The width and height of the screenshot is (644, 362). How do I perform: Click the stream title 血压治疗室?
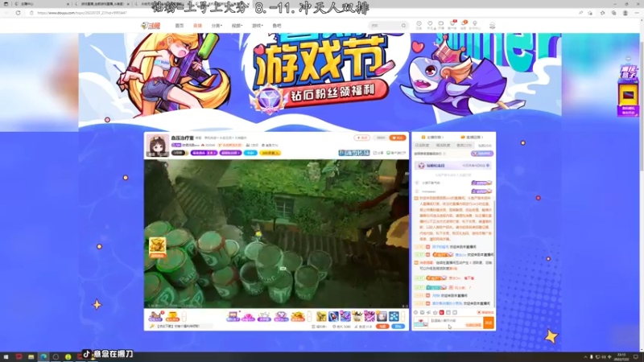click(x=182, y=138)
